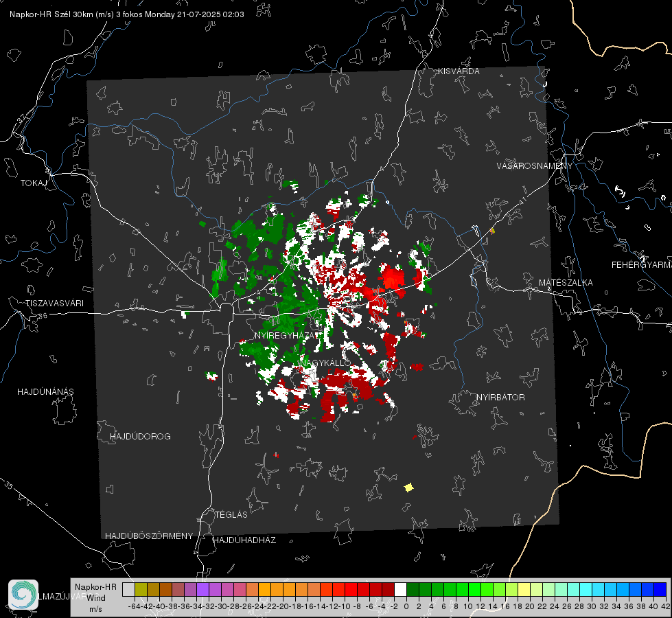The height and width of the screenshot is (618, 672).
Task: Click the m/s unit label in legend
Action: (x=95, y=609)
